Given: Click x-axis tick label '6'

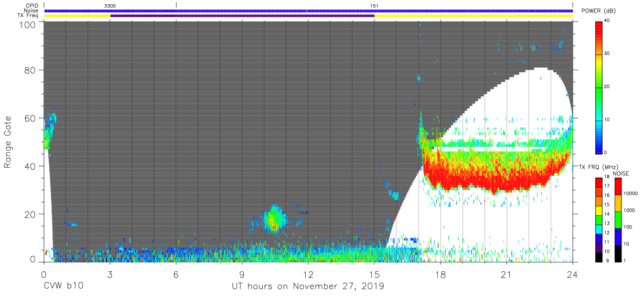Looking at the screenshot, I should click(x=176, y=273).
